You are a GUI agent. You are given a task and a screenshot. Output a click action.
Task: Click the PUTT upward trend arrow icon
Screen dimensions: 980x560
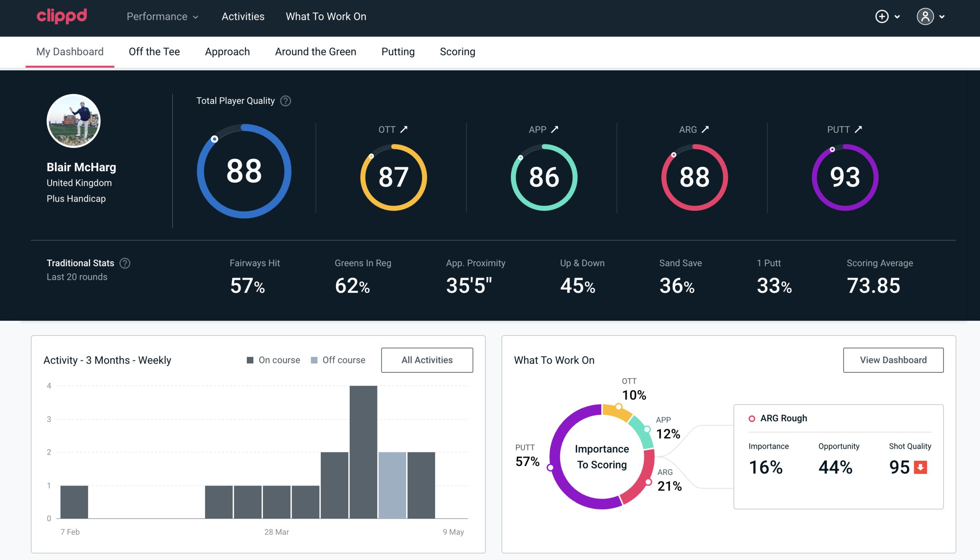point(857,129)
